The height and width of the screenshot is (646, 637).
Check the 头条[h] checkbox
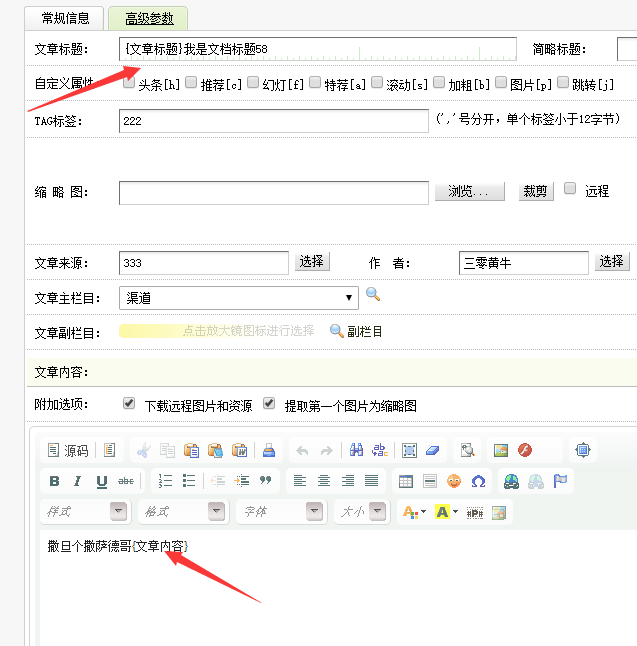[129, 82]
